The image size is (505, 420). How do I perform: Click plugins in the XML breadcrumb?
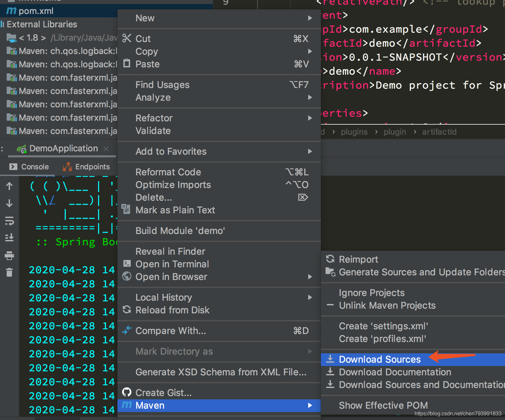[354, 132]
